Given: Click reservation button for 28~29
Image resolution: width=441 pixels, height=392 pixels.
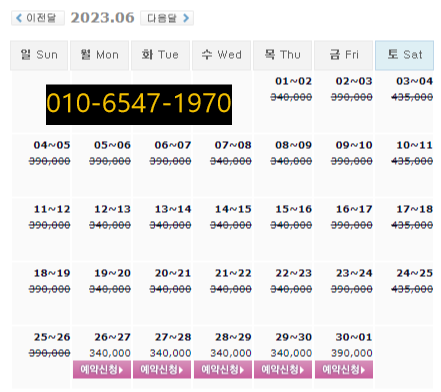Looking at the screenshot, I should pyautogui.click(x=223, y=369).
